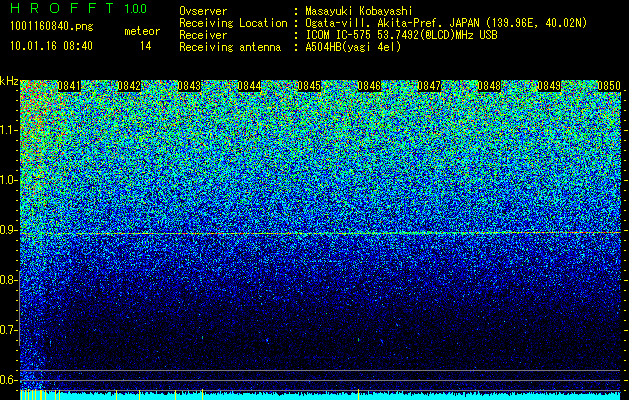Click the 0848 time marker
This screenshot has width=629, height=400.
tap(489, 86)
